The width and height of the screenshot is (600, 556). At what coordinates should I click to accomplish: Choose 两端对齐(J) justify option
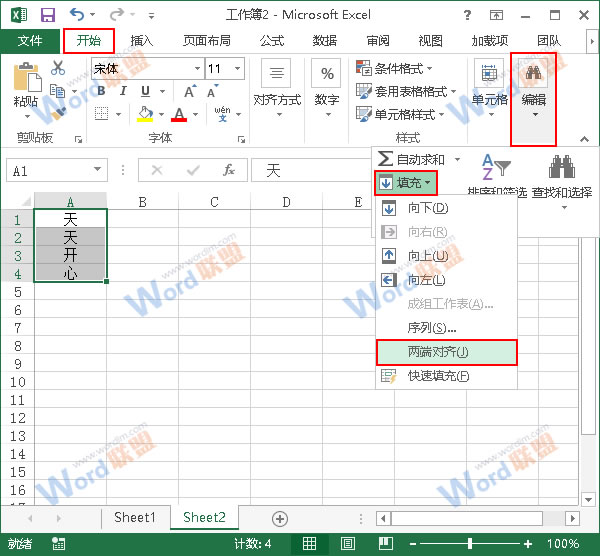click(x=447, y=352)
